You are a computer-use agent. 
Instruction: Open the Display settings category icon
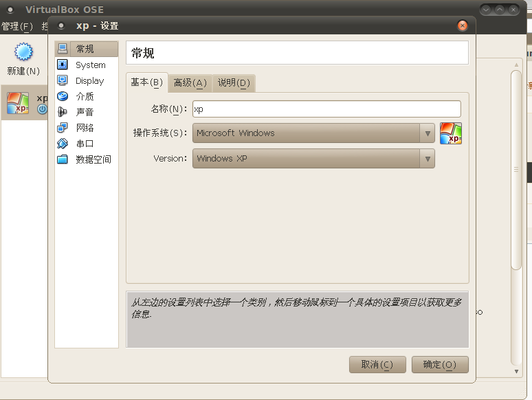(63, 80)
